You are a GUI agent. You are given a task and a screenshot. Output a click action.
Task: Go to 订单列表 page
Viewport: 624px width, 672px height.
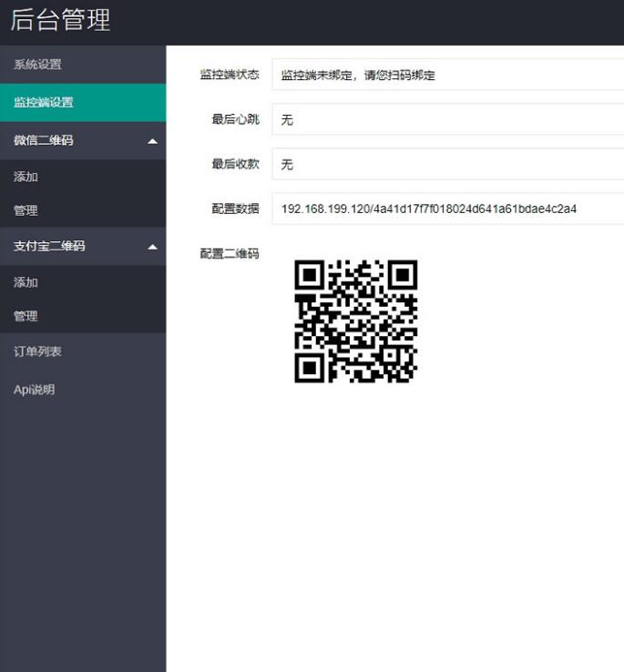(x=83, y=351)
